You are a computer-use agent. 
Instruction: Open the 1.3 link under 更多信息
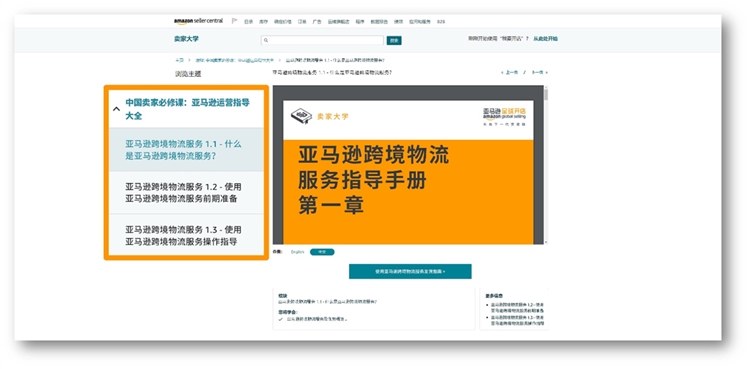point(517,320)
